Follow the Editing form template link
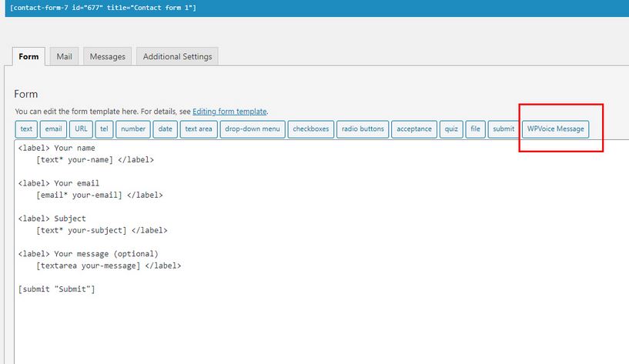The height and width of the screenshot is (364, 629). tap(229, 112)
